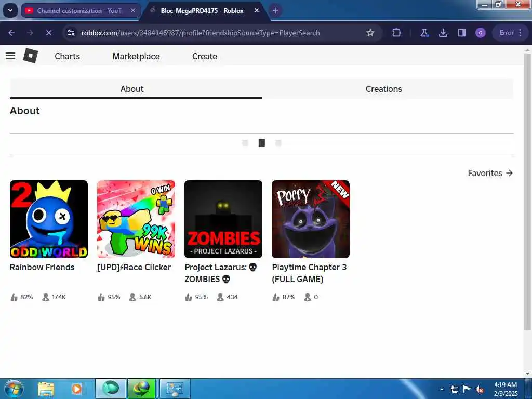Open the Favorites link with arrow
The height and width of the screenshot is (399, 532).
pos(490,173)
